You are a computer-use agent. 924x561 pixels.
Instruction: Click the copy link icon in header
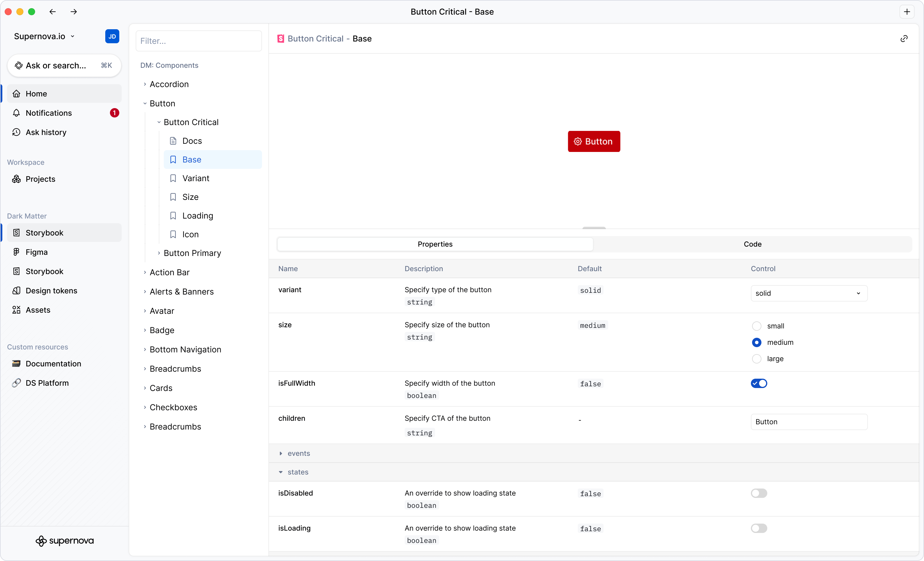point(904,39)
